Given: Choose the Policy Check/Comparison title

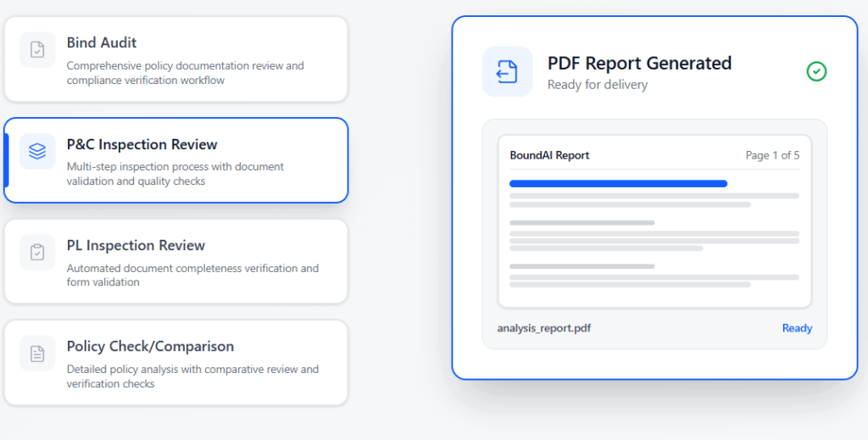Looking at the screenshot, I should [x=150, y=346].
